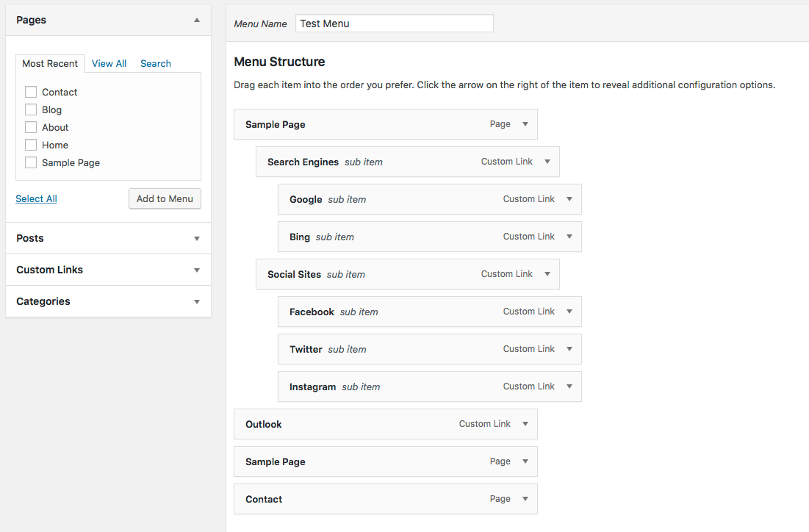Expand the Bing menu item arrow
809x532 pixels.
pyautogui.click(x=569, y=237)
